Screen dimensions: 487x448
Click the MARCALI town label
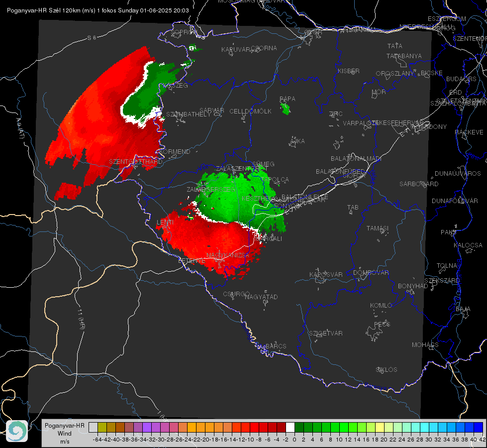point(269,239)
